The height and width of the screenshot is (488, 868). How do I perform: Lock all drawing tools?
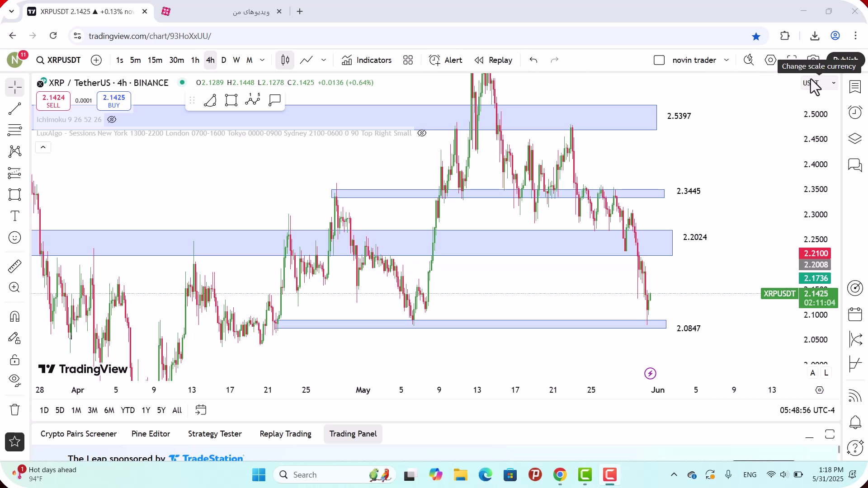coord(15,360)
